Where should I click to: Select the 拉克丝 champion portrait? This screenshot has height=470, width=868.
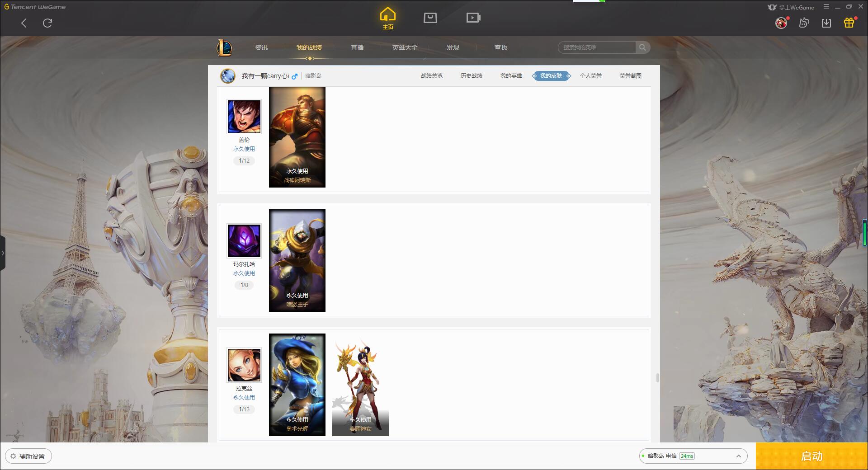click(x=244, y=365)
